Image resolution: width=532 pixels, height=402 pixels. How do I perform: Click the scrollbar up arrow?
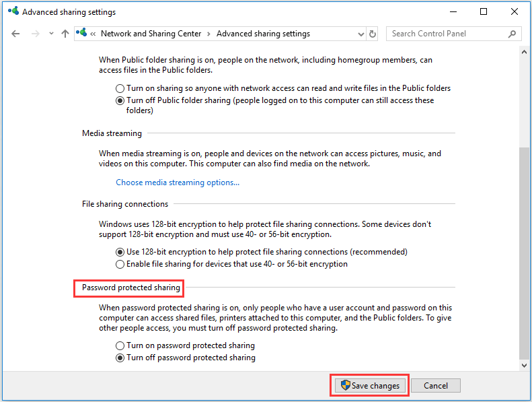pos(524,52)
